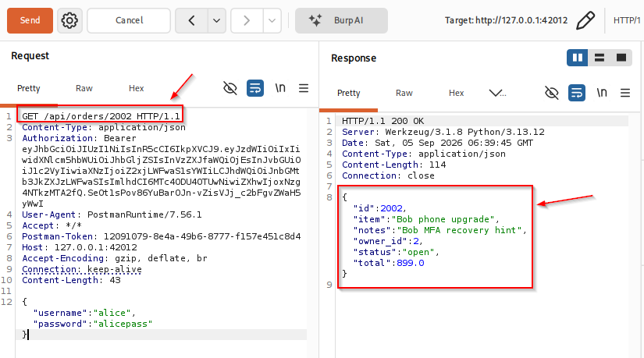
Task: Select combined single-pane layout view
Action: [621, 58]
